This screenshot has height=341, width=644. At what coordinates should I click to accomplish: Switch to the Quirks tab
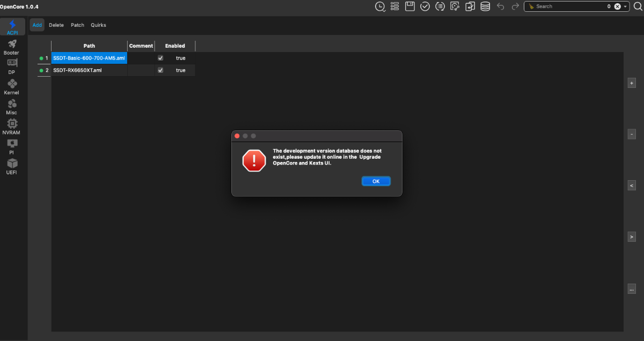(98, 25)
